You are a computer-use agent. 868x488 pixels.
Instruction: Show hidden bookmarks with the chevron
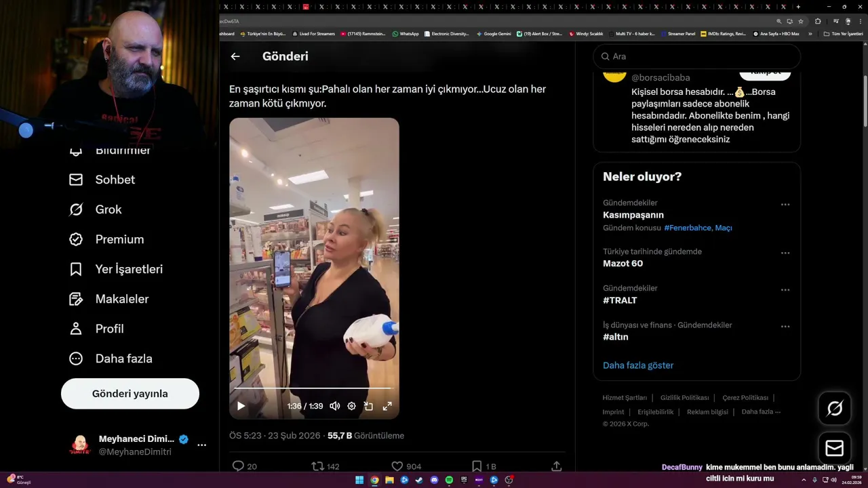pyautogui.click(x=810, y=33)
